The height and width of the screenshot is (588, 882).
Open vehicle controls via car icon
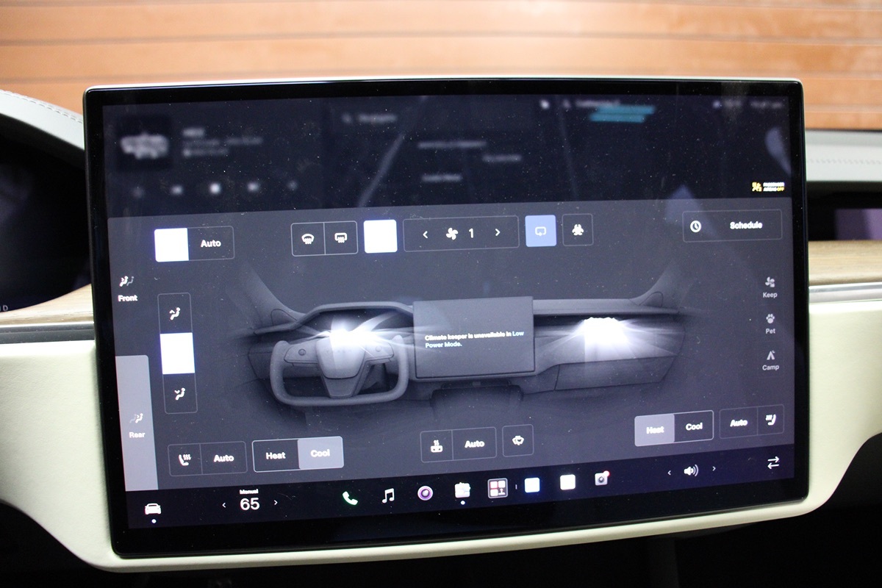point(153,509)
